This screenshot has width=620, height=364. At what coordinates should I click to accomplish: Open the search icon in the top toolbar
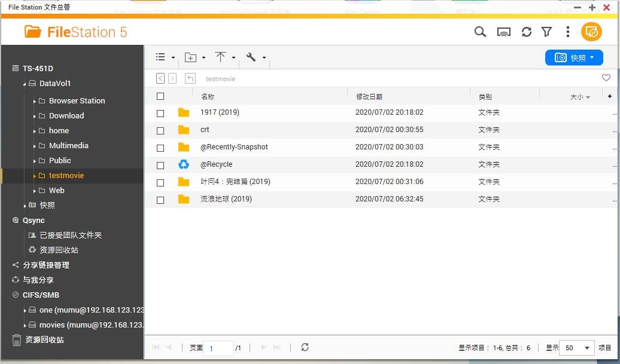[x=480, y=32]
